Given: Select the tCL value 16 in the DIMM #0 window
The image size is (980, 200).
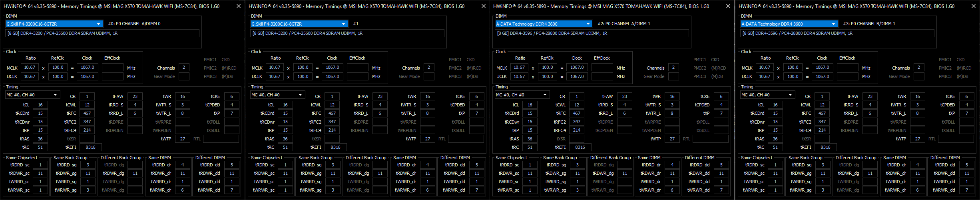Looking at the screenshot, I should click(40, 105).
